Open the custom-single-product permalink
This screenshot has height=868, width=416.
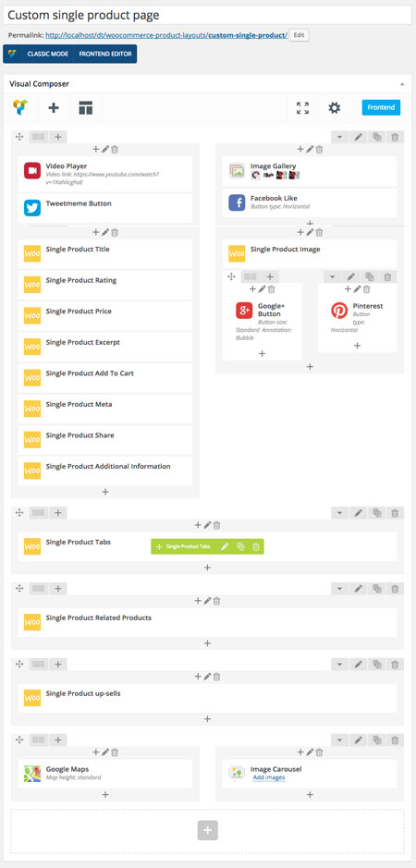(248, 35)
